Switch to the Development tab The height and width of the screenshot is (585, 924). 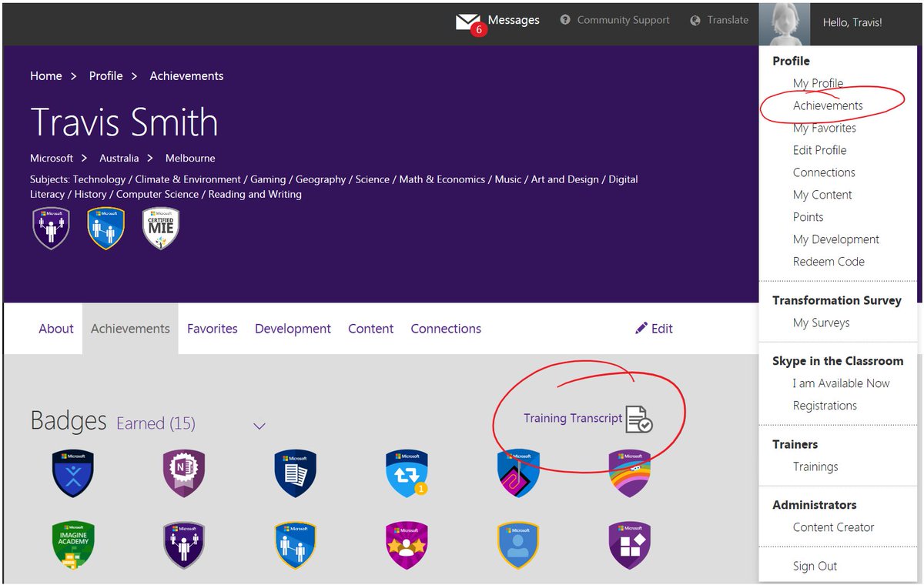click(293, 329)
